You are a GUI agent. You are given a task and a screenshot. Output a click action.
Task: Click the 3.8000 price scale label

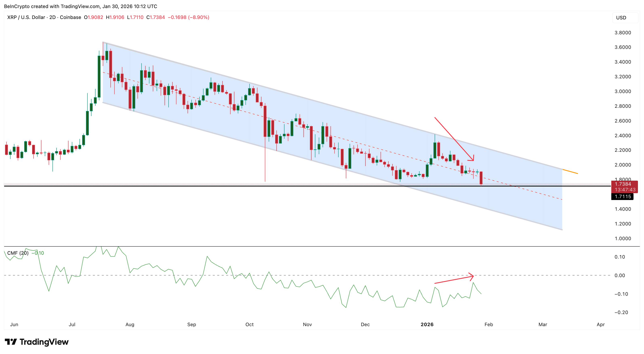point(623,32)
